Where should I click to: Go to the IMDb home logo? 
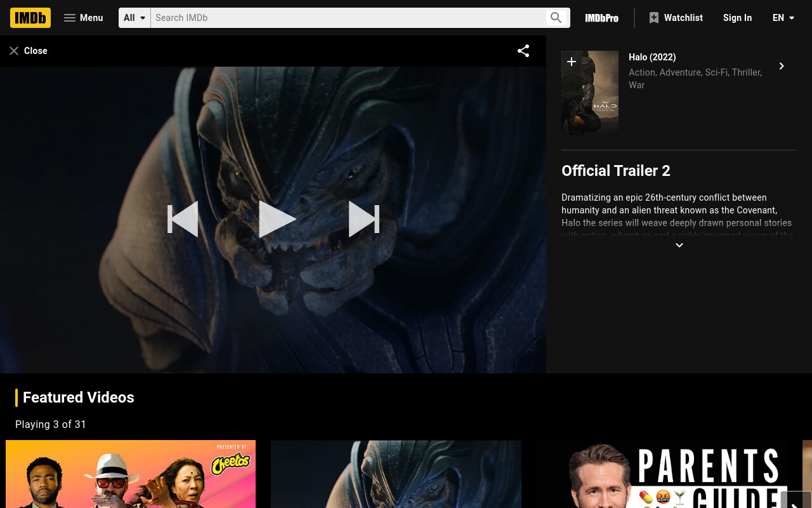click(x=30, y=18)
